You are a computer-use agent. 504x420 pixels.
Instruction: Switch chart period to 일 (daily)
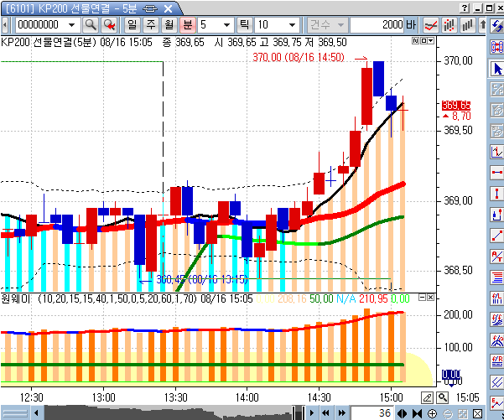pos(132,25)
